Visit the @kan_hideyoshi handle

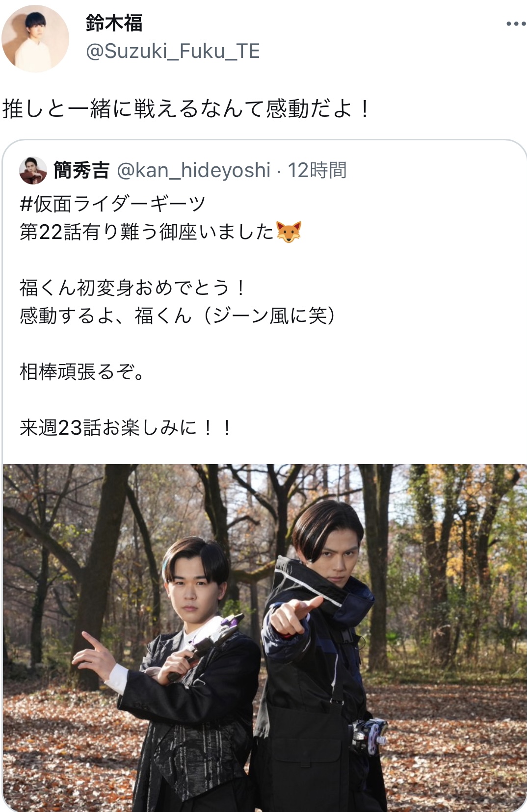tap(194, 170)
